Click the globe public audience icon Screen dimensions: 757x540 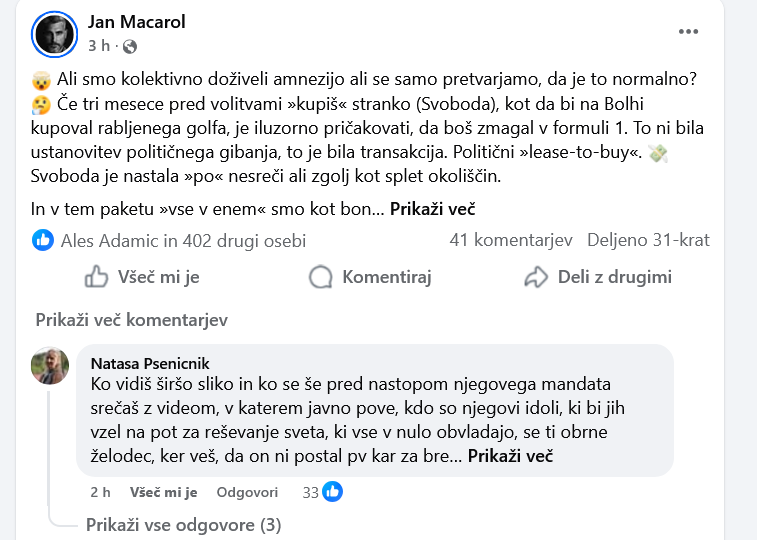click(x=130, y=46)
